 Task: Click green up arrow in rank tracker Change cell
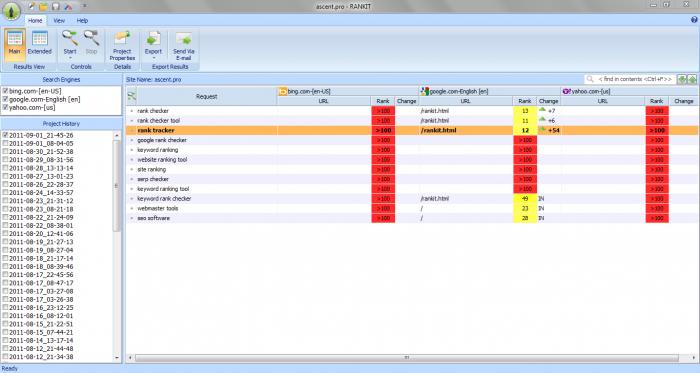[542, 129]
